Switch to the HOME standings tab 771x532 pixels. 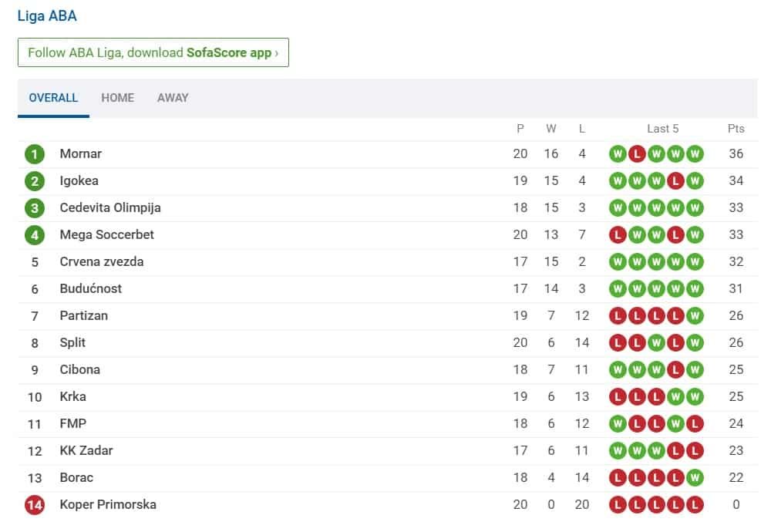(117, 98)
